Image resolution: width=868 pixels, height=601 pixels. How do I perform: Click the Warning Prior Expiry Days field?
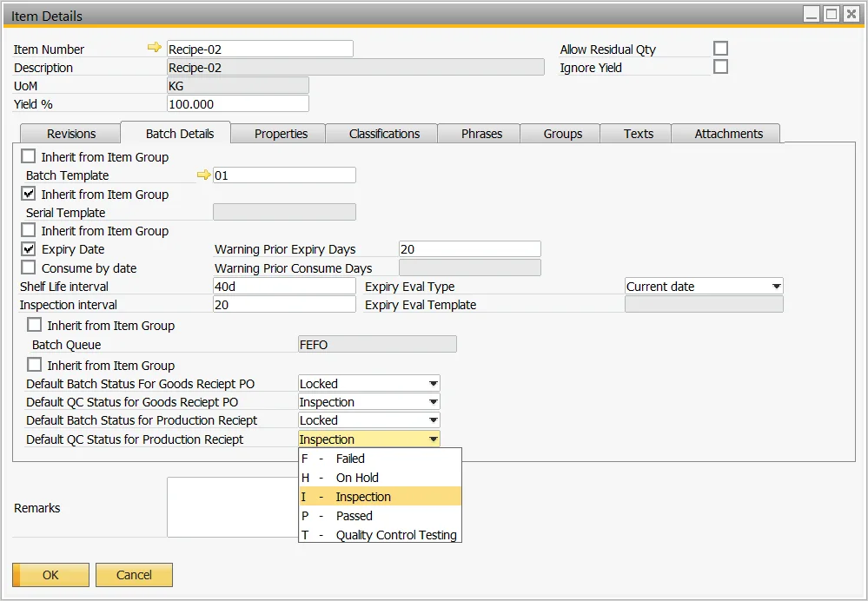tap(469, 249)
